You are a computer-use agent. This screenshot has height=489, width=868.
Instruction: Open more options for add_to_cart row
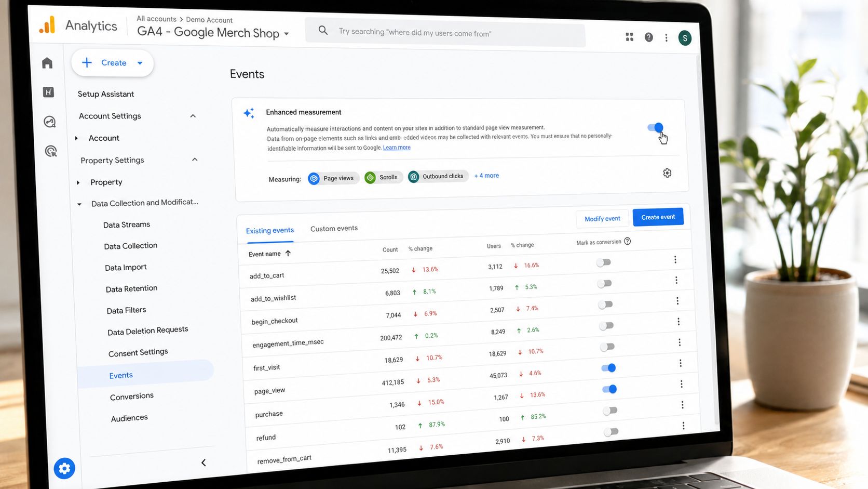point(675,259)
